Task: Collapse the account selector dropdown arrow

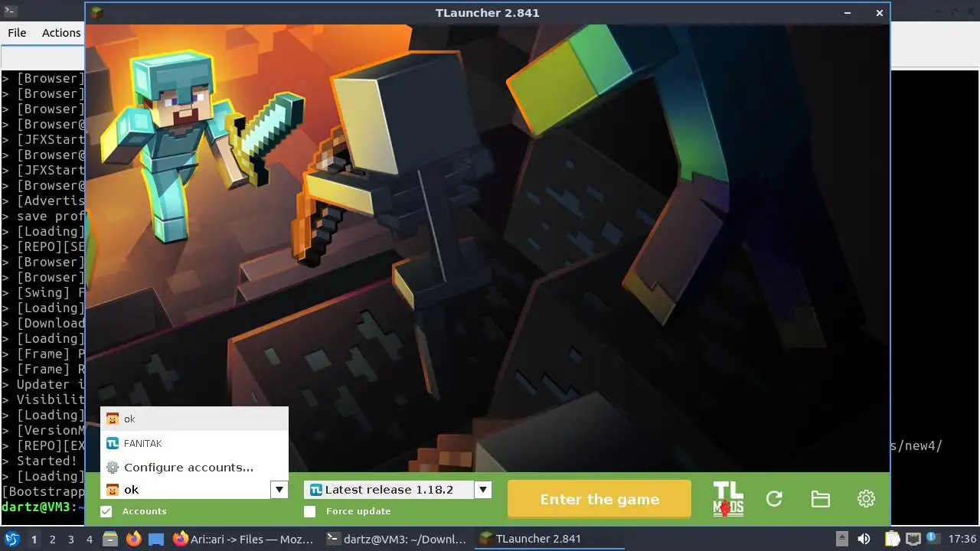Action: (x=279, y=490)
